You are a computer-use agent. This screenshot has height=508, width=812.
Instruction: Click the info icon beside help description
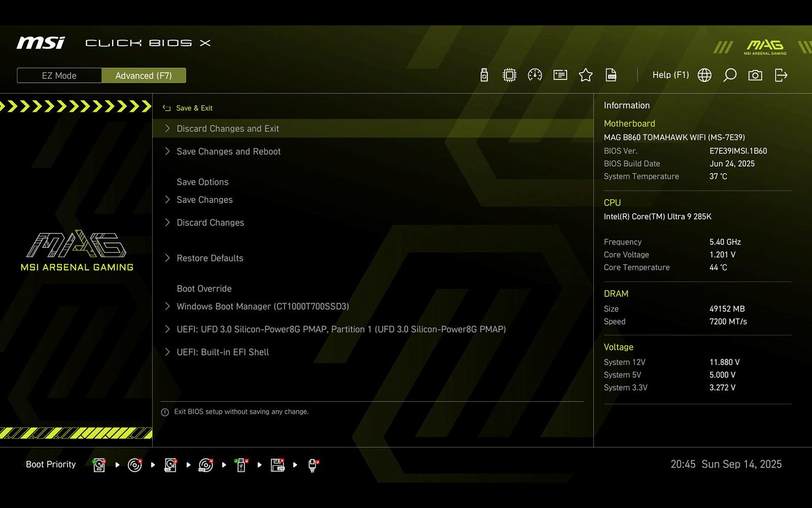(x=165, y=412)
